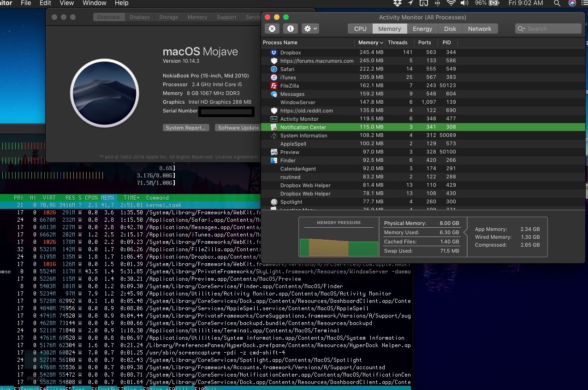The height and width of the screenshot is (390, 588).
Task: Open the gear action menu in Activity Monitor
Action: coord(310,29)
